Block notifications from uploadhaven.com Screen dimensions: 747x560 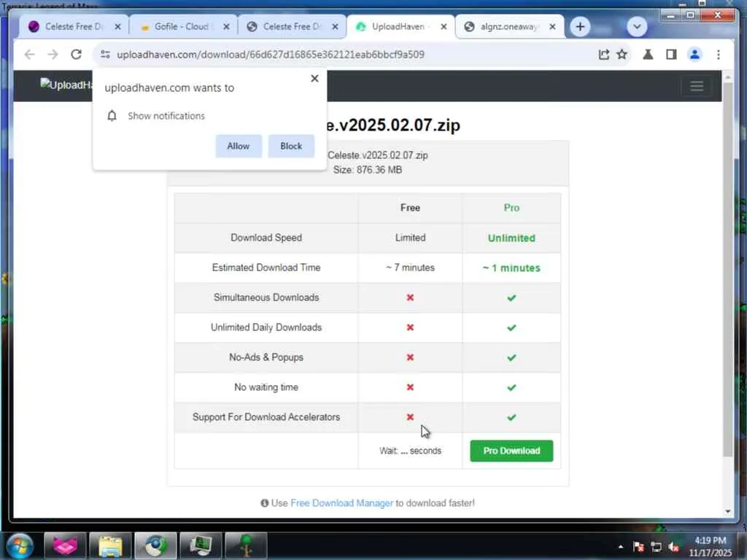click(291, 146)
